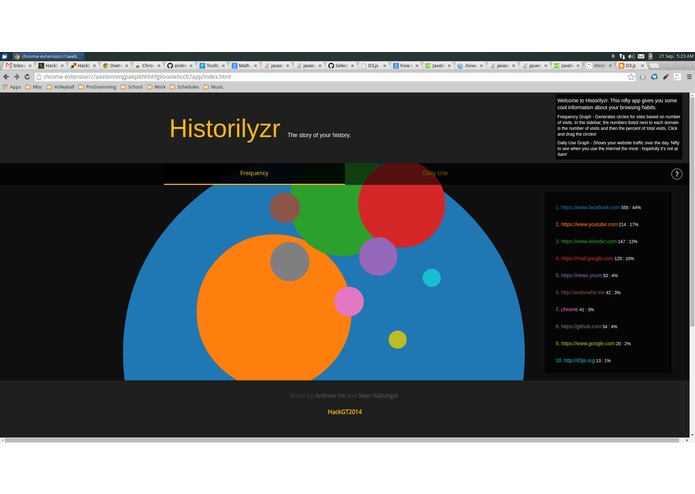The width and height of the screenshot is (695, 494).
Task: Open the Schedules bookmarks folder
Action: point(184,87)
